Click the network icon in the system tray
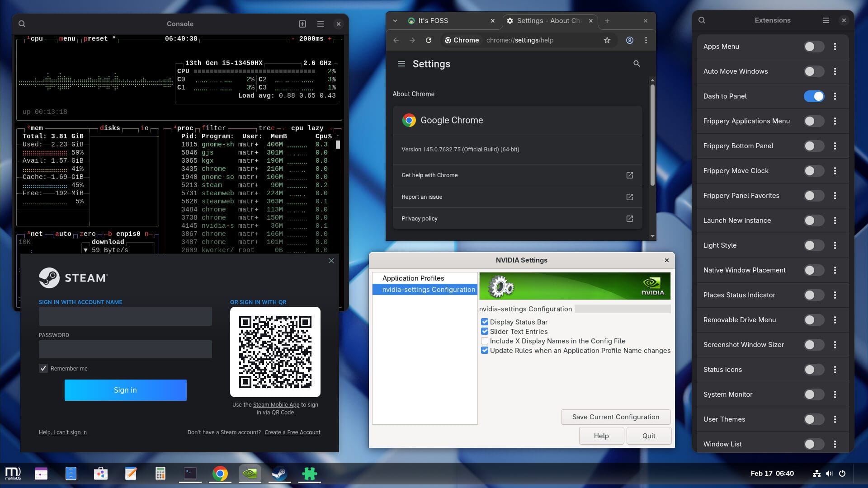Image resolution: width=868 pixels, height=488 pixels. click(x=816, y=474)
